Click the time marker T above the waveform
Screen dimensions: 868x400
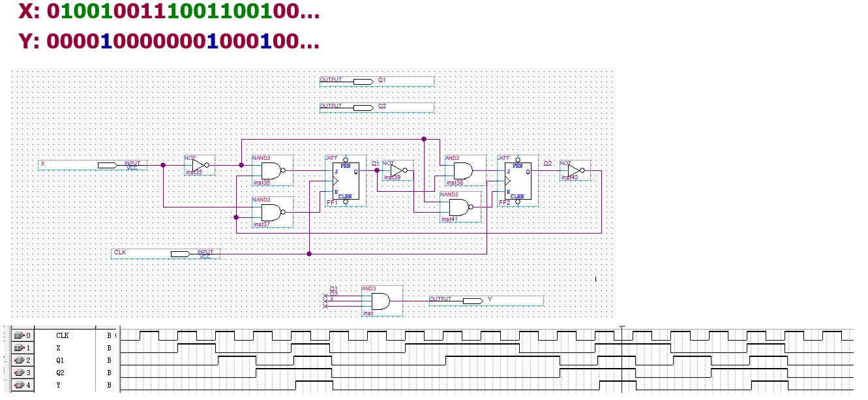point(621,326)
